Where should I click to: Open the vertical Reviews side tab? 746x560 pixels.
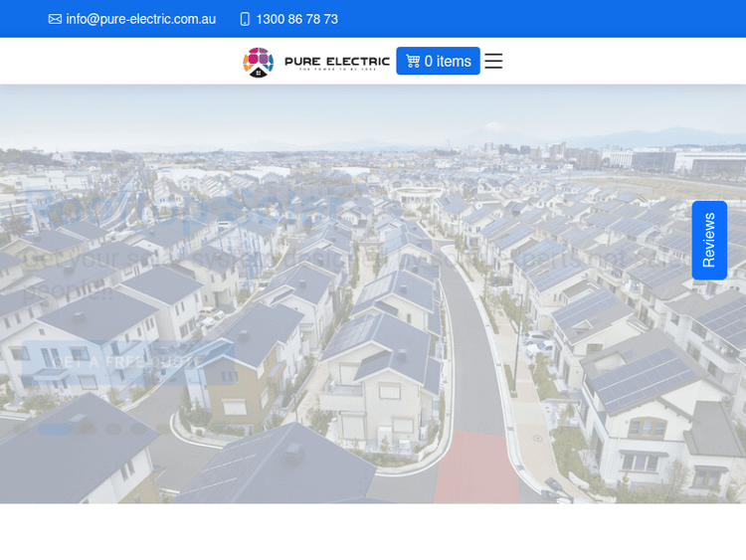(709, 240)
